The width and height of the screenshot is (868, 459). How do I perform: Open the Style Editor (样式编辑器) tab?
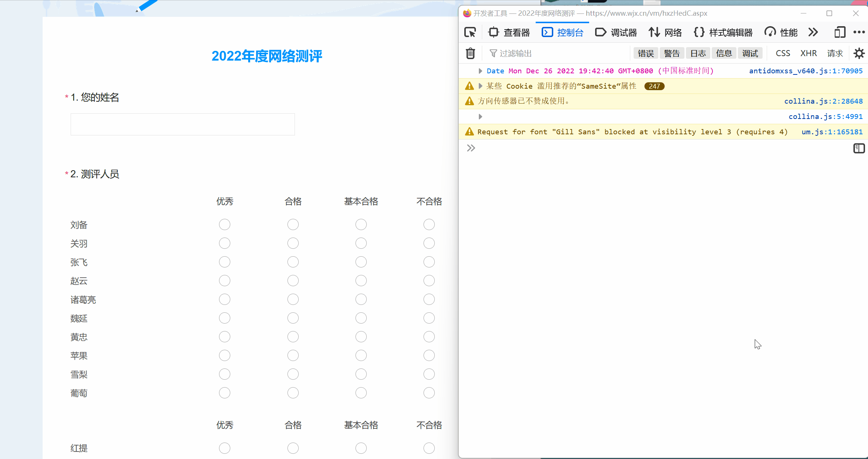click(723, 33)
